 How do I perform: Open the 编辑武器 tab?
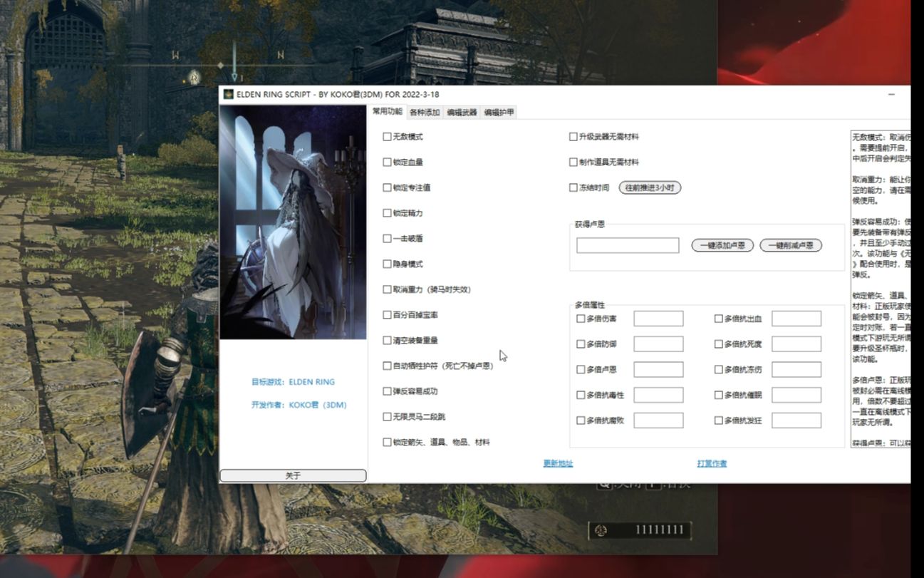[x=462, y=113]
